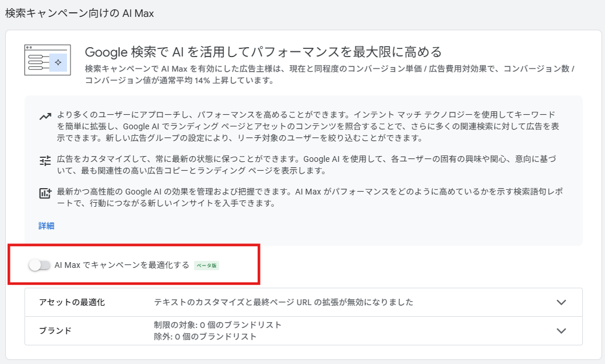Viewport: 605px width, 364px height.
Task: Toggle the AI Max campaign optimization switch
Action: pos(40,266)
